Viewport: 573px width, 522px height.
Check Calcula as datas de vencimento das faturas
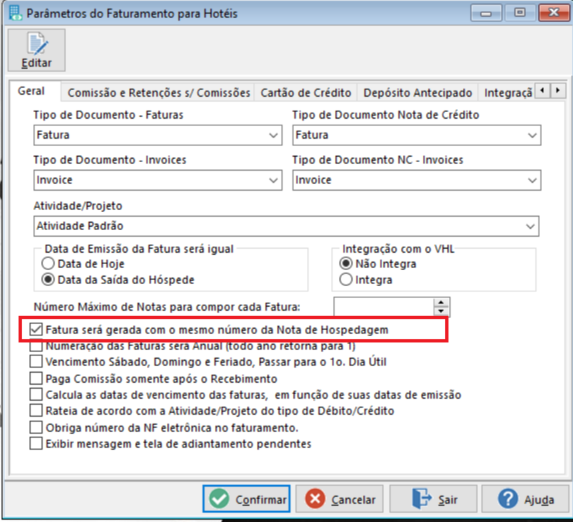pyautogui.click(x=36, y=395)
